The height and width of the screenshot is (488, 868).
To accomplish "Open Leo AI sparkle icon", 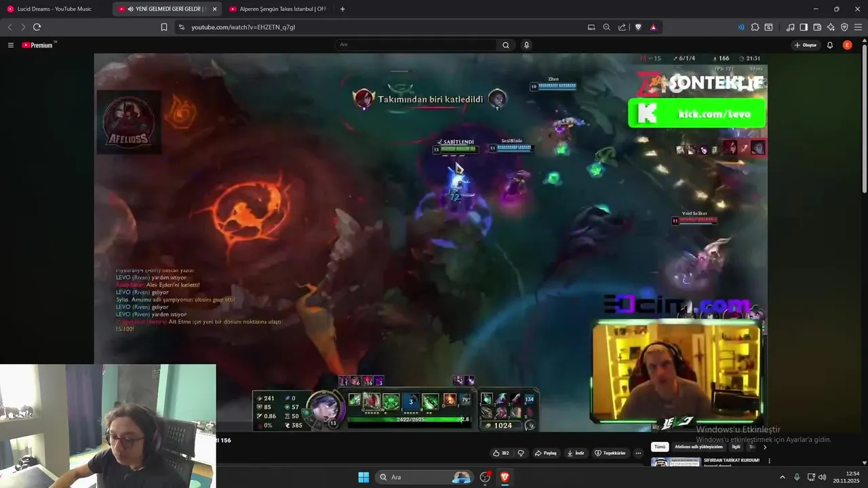I will pos(831,27).
